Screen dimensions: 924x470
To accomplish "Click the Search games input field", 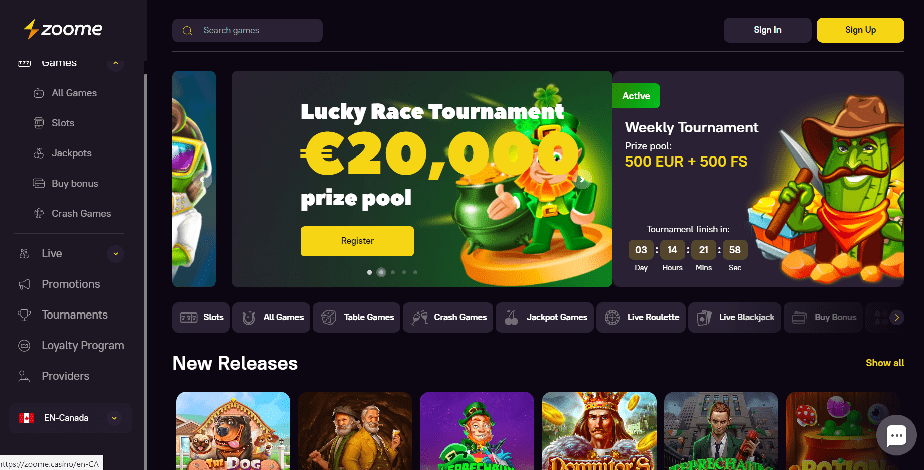I will click(248, 31).
